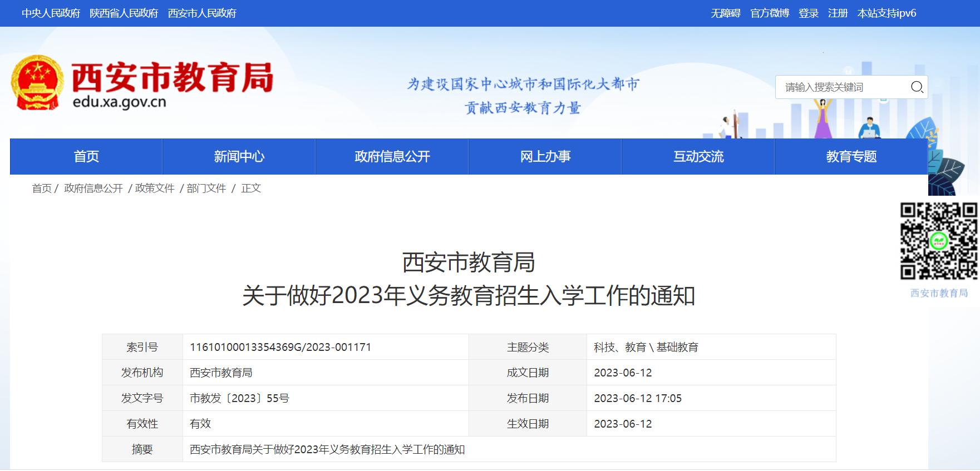Screen dimensions: 980x471
Task: Click the 发布机构 label cell
Action: tap(142, 373)
